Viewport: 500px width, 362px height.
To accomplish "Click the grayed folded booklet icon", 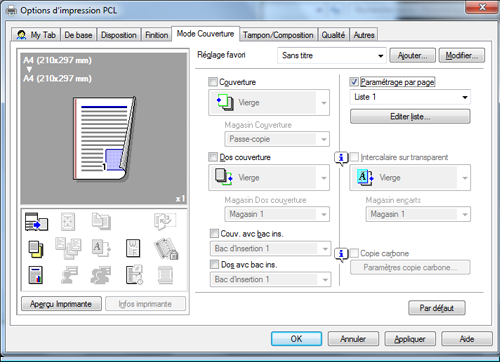I will (165, 221).
